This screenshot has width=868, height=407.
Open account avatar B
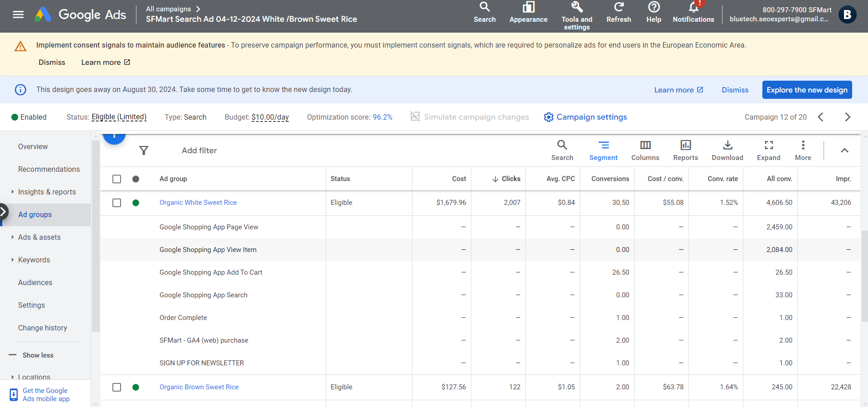(x=847, y=15)
